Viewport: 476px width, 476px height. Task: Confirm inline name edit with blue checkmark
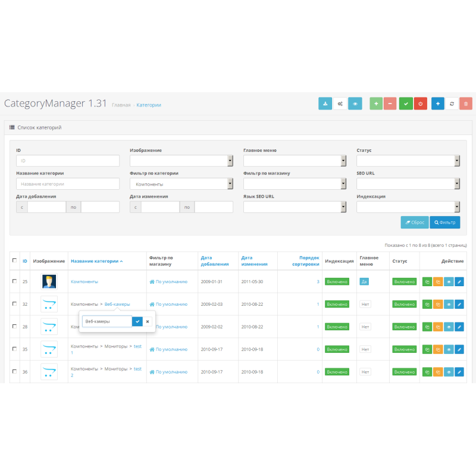(137, 321)
